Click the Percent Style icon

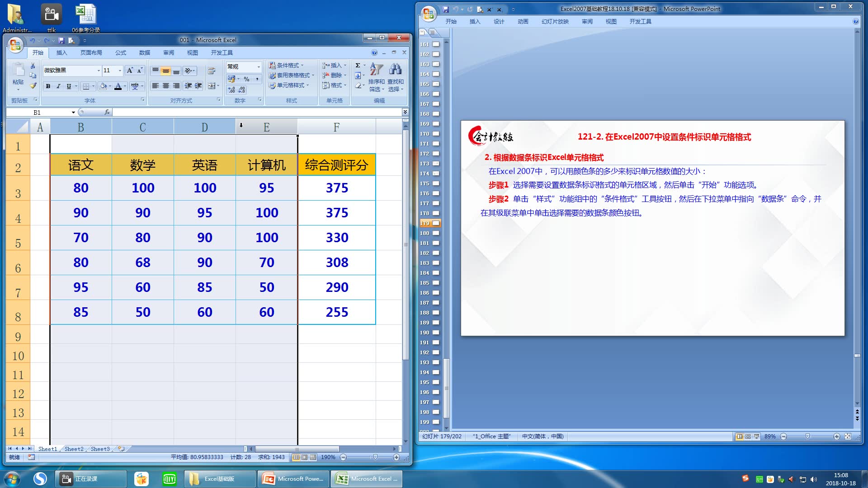246,79
